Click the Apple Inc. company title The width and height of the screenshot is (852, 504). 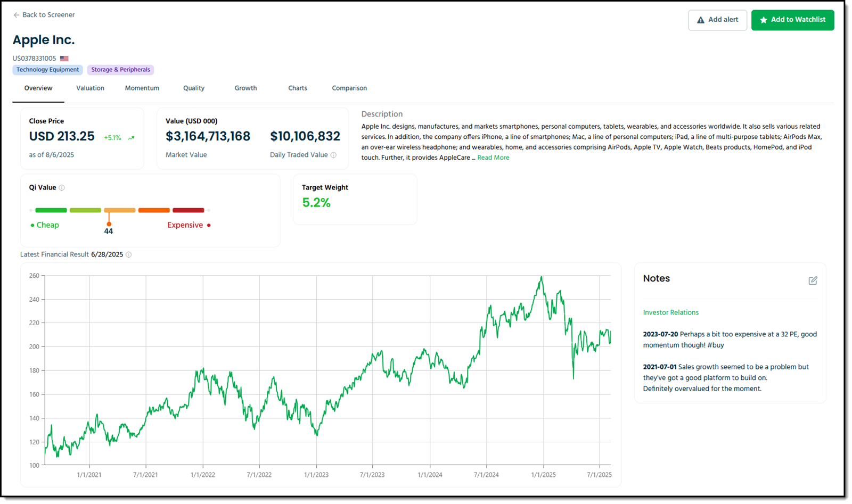pyautogui.click(x=44, y=40)
